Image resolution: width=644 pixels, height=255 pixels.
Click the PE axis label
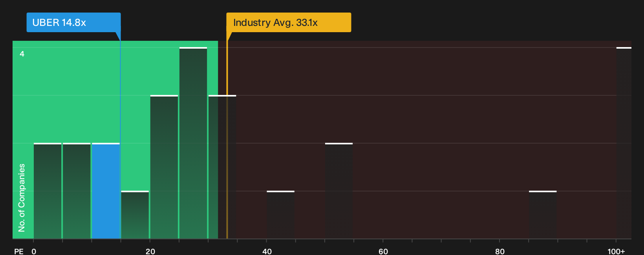[x=19, y=251]
